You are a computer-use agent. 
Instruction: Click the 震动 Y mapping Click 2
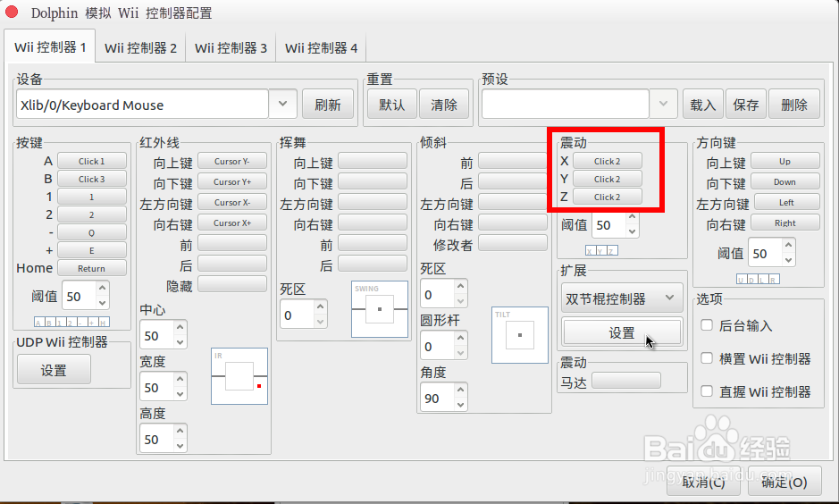608,179
